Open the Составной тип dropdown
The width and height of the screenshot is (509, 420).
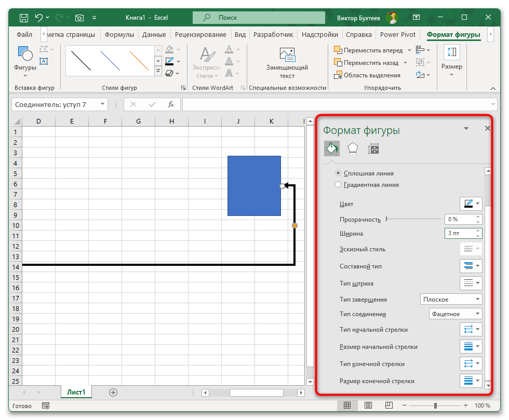tap(471, 266)
